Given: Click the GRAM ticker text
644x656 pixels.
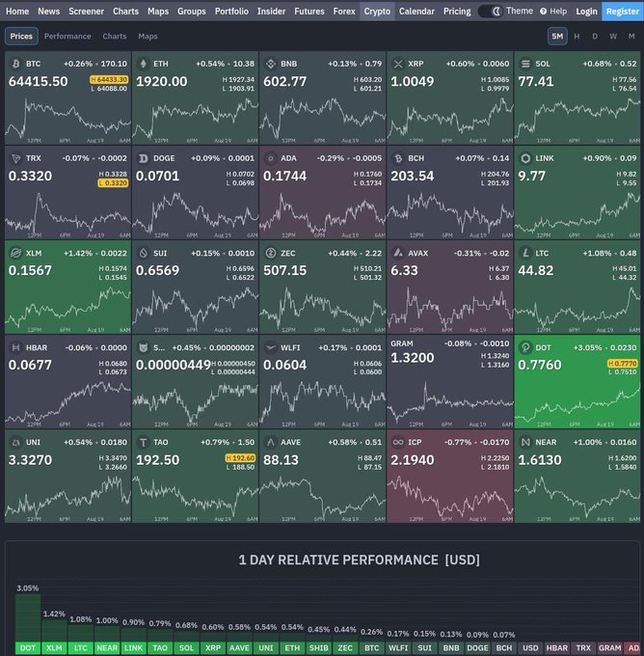Looking at the screenshot, I should coord(402,343).
